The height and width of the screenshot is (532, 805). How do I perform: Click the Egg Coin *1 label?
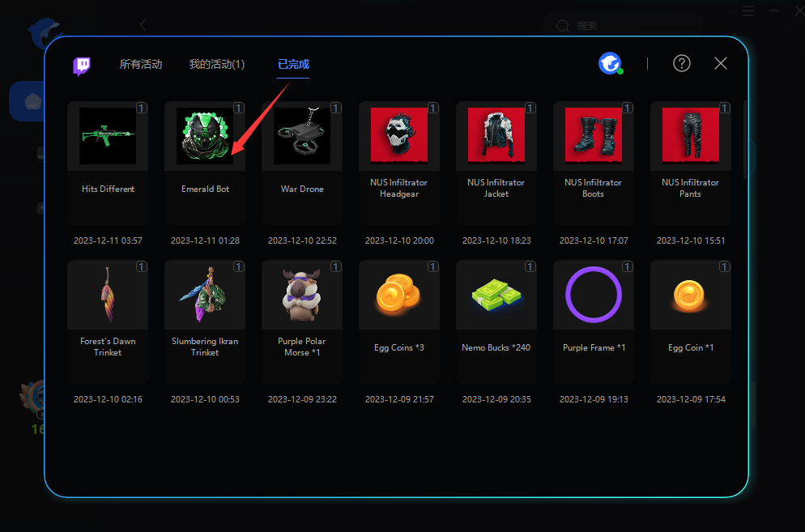pos(691,347)
